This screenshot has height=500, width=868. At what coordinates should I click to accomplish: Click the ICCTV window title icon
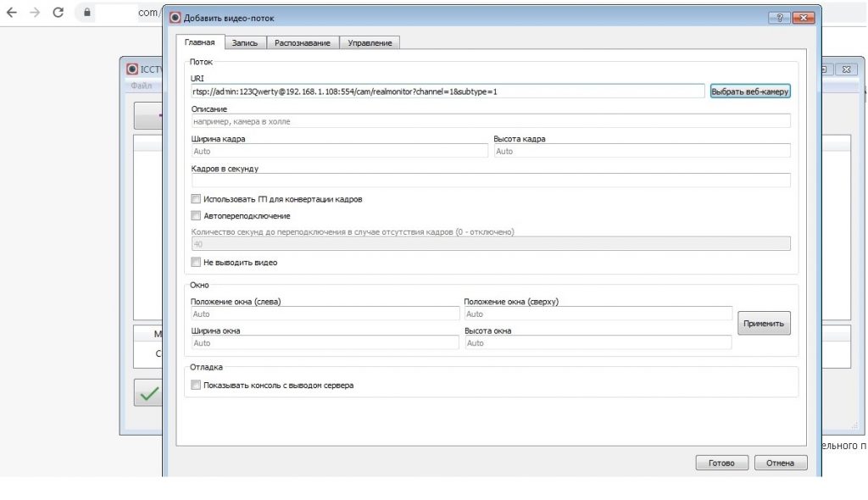[x=132, y=69]
